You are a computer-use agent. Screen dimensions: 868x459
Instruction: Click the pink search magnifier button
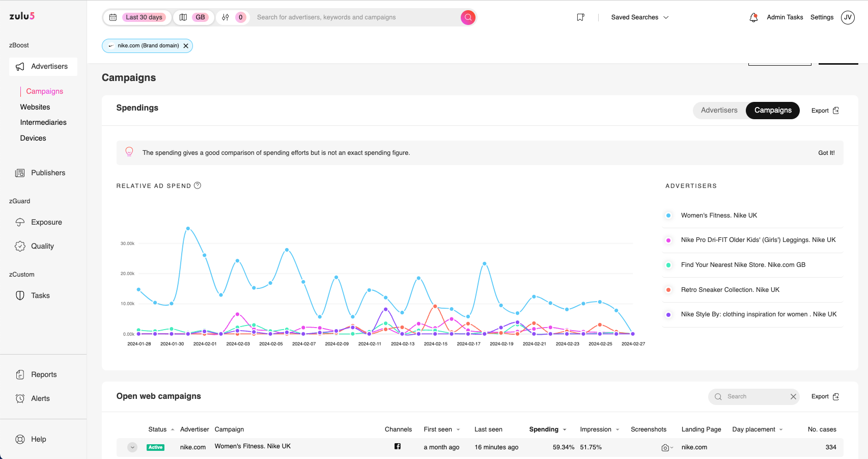(x=468, y=17)
